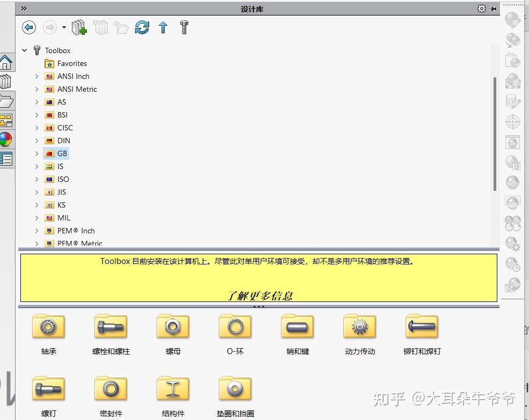This screenshot has width=529, height=420.
Task: Expand the GB standards node
Action: pyautogui.click(x=36, y=153)
